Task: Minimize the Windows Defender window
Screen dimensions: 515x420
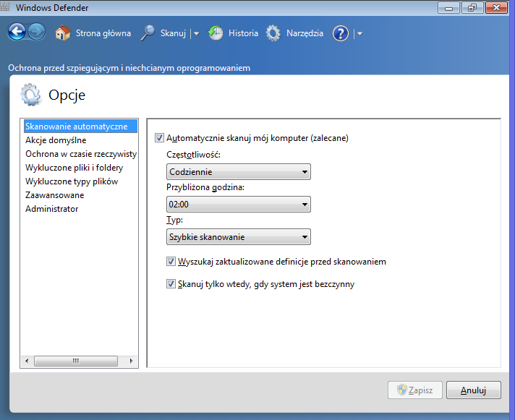Action: (448, 8)
